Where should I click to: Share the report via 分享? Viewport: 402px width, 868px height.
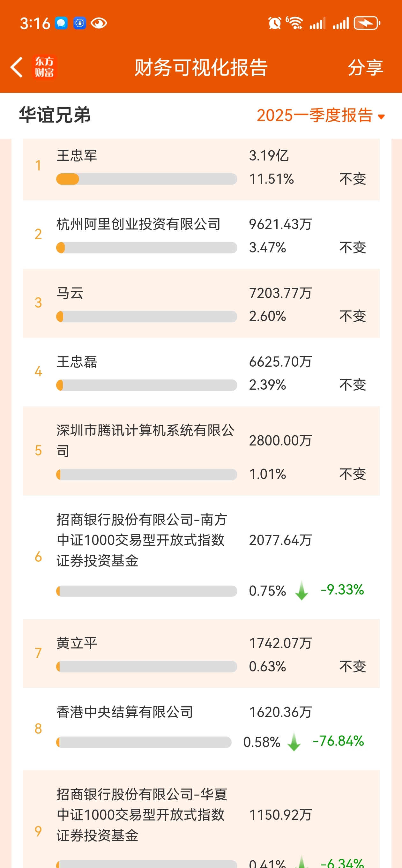[365, 67]
